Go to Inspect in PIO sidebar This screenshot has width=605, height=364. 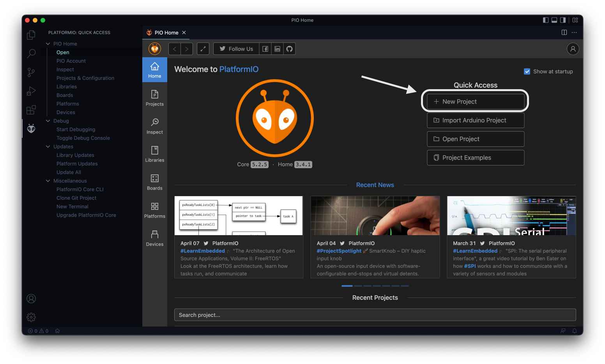point(155,126)
